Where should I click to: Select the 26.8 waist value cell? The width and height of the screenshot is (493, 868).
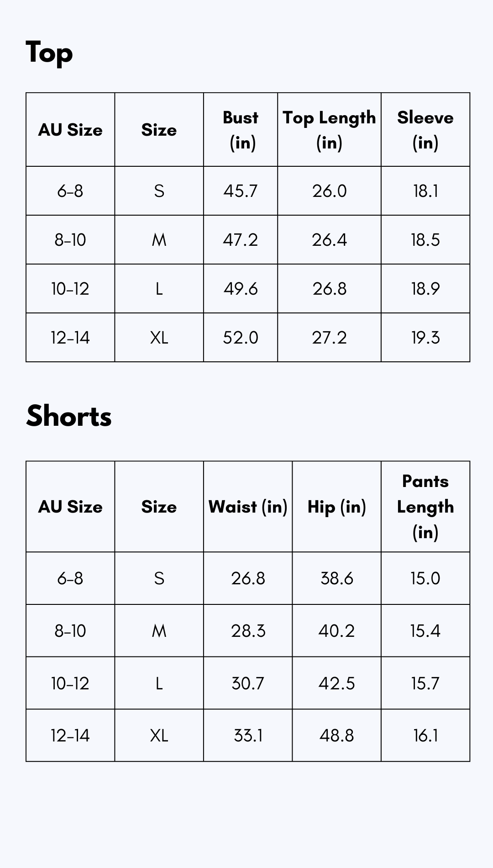point(248,578)
